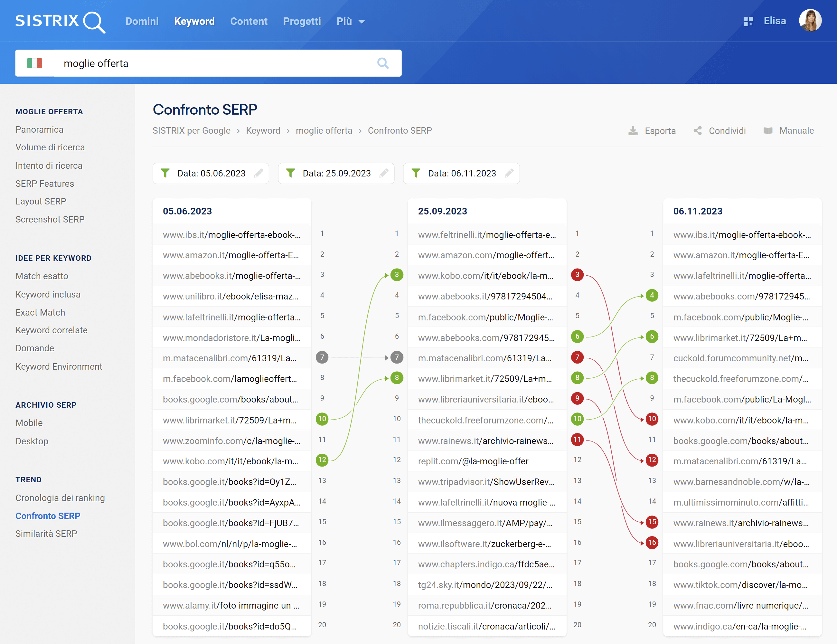Click green marker 12 beside www.kobo.com in 05.06.2023

[x=322, y=460]
